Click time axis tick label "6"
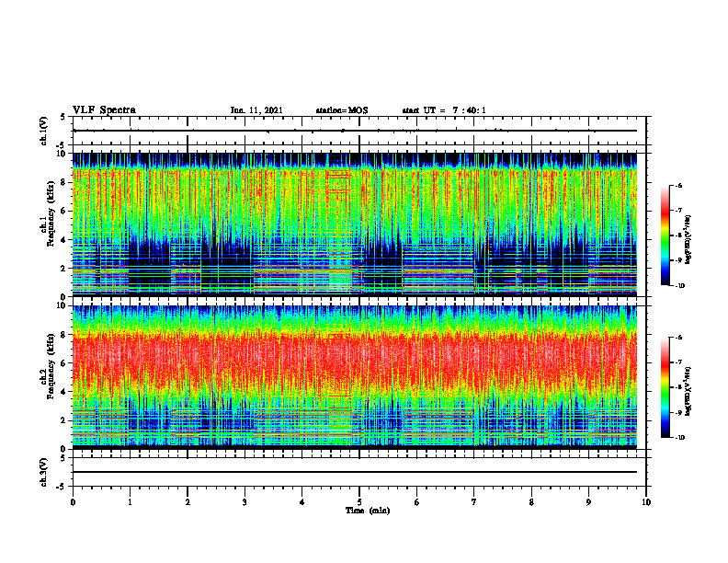728x563 pixels. (417, 502)
